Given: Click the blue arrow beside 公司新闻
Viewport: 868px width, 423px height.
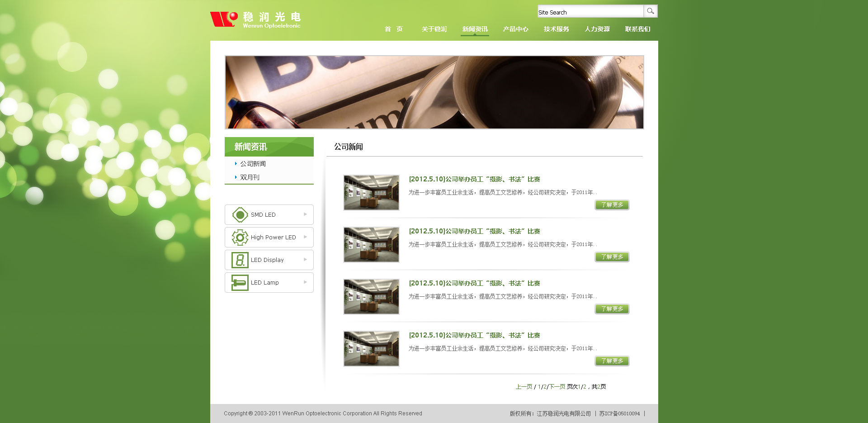Looking at the screenshot, I should pos(236,164).
